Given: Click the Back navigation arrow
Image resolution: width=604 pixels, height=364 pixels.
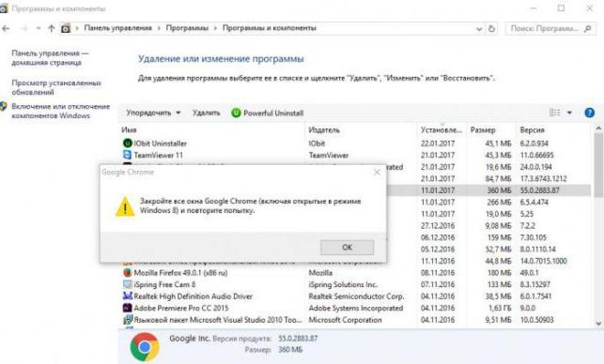Looking at the screenshot, I should pyautogui.click(x=7, y=28).
